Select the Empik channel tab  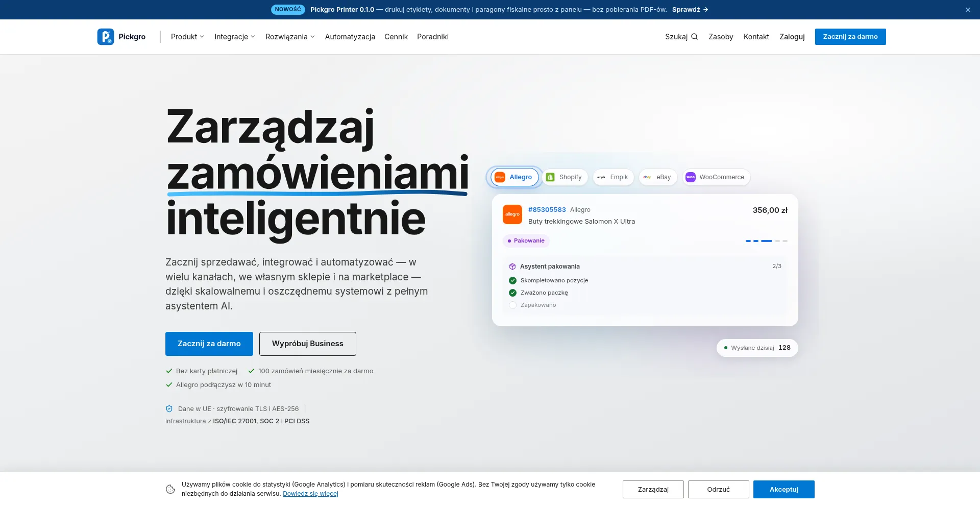coord(613,177)
